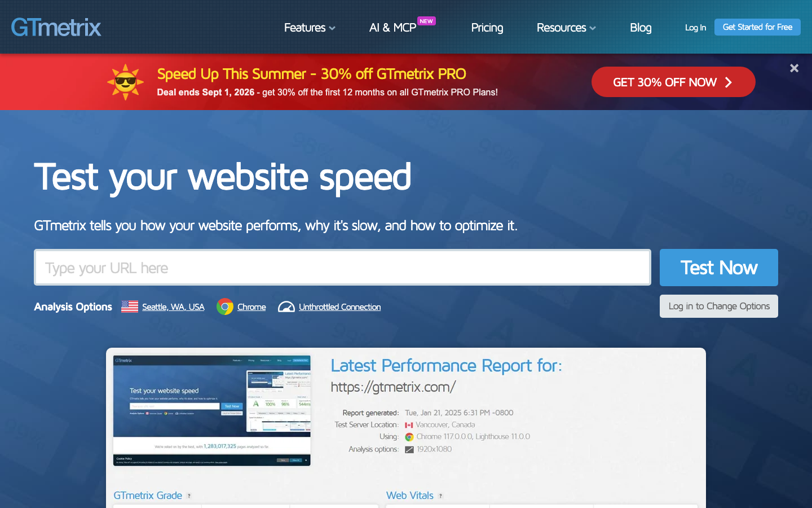Click the USA flag icon
Viewport: 812px width, 508px height.
[x=130, y=306]
